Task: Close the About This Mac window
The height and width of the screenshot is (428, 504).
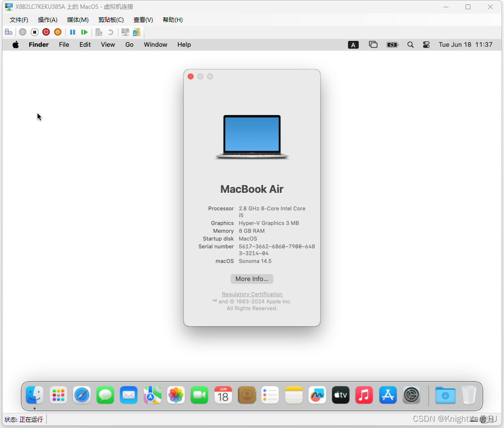Action: (x=191, y=76)
